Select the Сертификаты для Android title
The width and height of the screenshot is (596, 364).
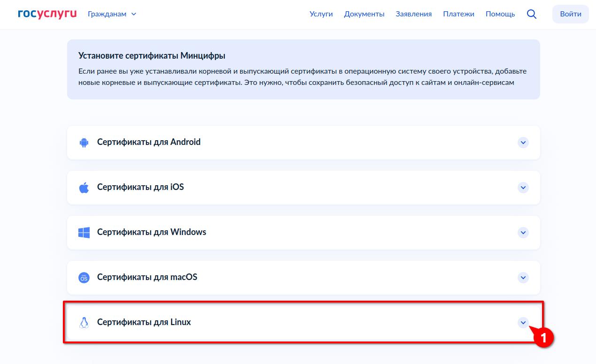[x=149, y=142]
